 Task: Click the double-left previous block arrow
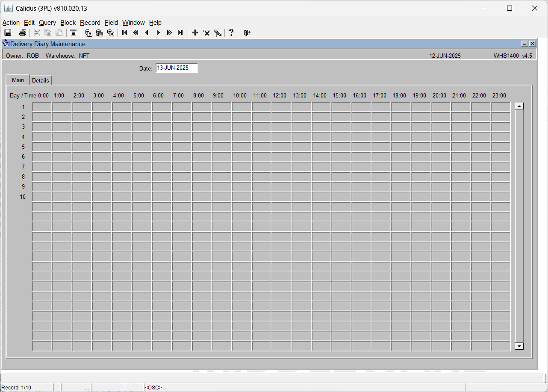136,33
